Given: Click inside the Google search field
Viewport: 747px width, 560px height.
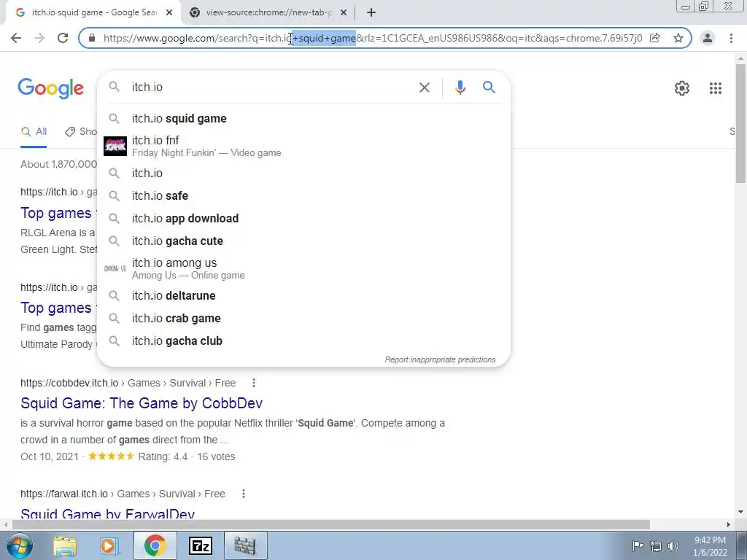Looking at the screenshot, I should pos(271,87).
